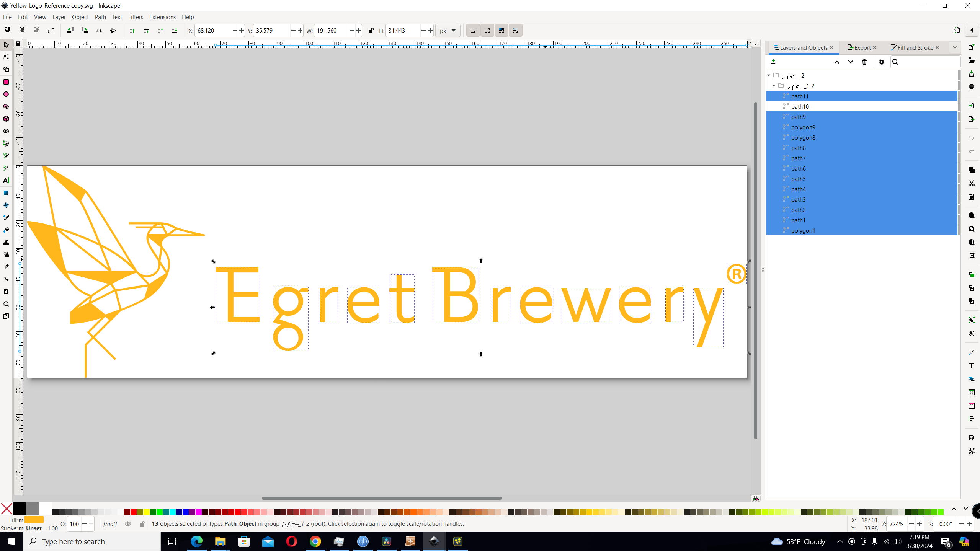Click Rotate 90 degrees counter-clockwise icon
This screenshot has height=551, width=980.
pyautogui.click(x=70, y=30)
